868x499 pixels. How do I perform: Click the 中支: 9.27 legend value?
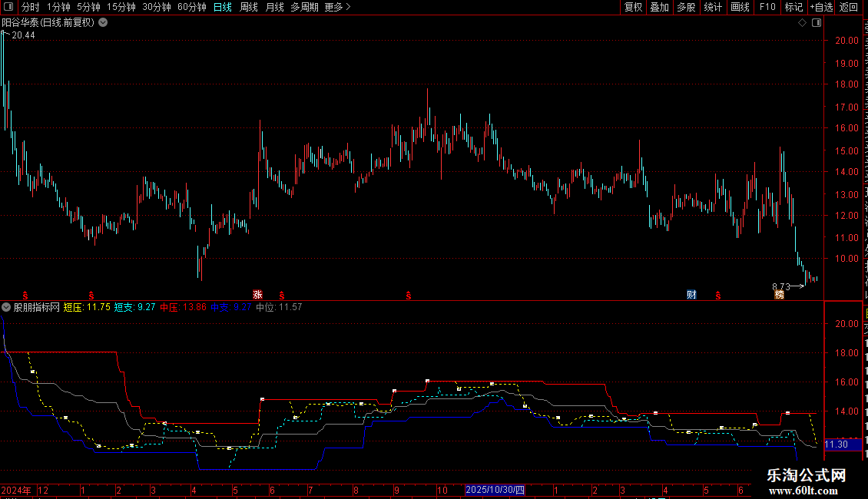tap(231, 307)
